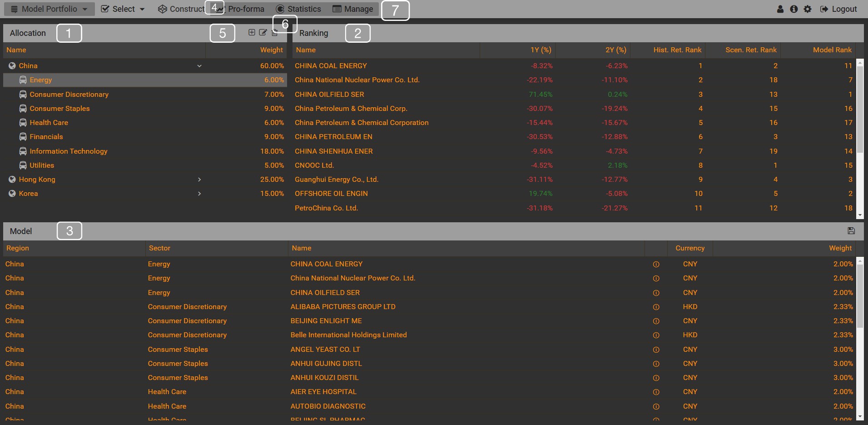Expand the Korea region chevron
Screen dimensions: 868x425
pyautogui.click(x=199, y=194)
